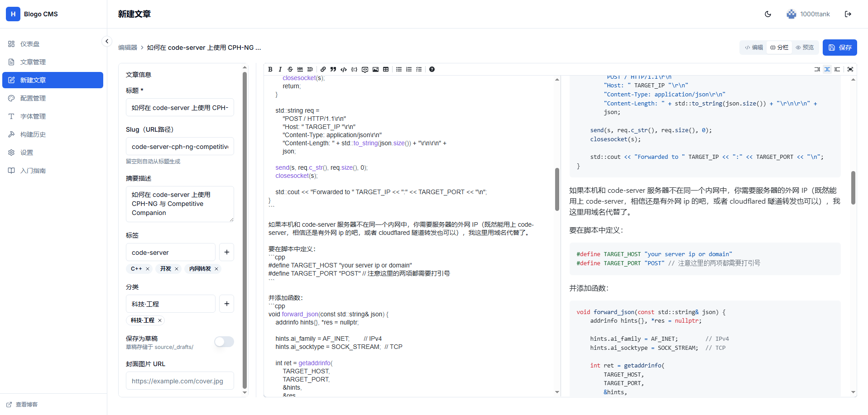Click the blue 保存 save button
Viewport: 868px width, 415px height.
tap(839, 47)
